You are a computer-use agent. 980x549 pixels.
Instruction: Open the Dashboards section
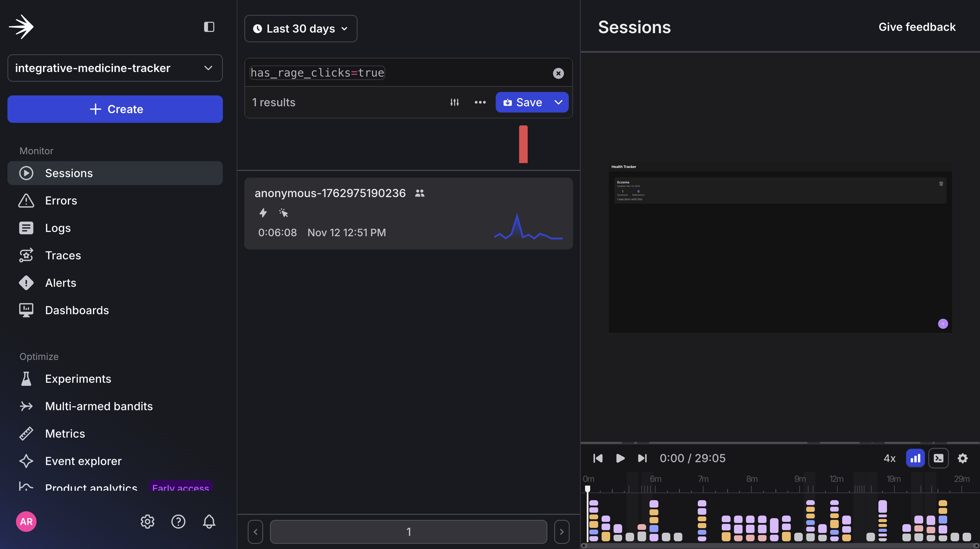77,310
